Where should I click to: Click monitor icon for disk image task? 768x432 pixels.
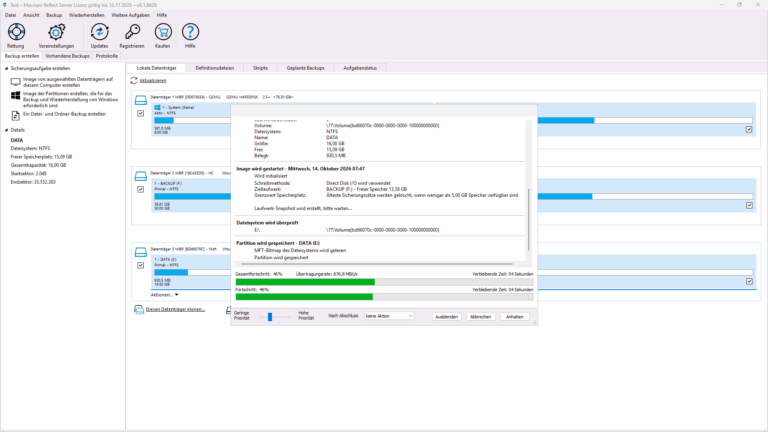16,82
